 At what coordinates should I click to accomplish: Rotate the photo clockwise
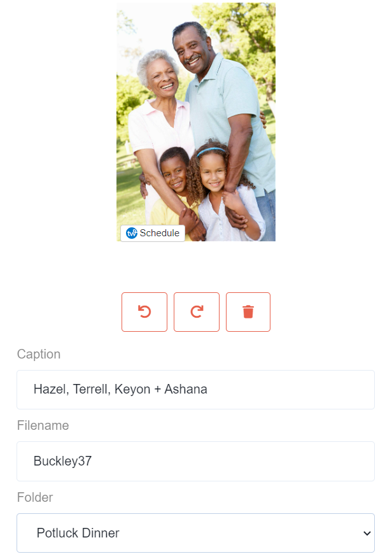(197, 311)
